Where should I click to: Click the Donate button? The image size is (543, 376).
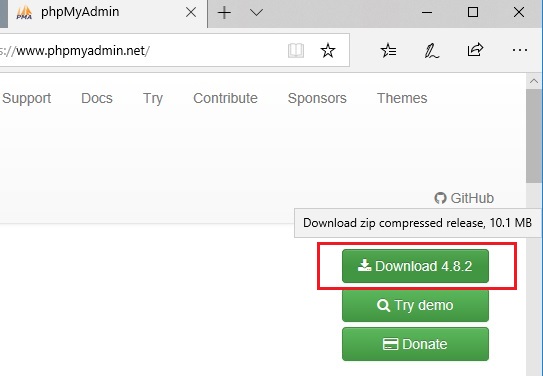click(x=415, y=344)
